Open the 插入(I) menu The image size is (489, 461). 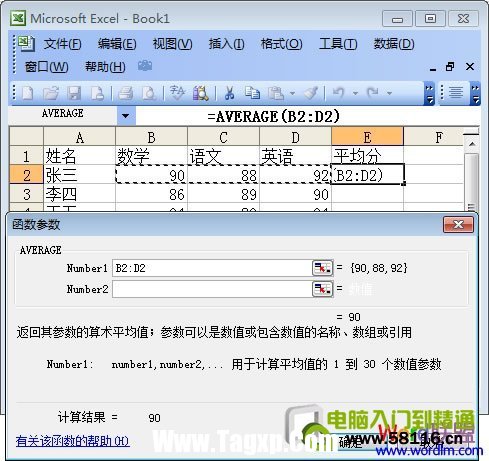point(226,44)
